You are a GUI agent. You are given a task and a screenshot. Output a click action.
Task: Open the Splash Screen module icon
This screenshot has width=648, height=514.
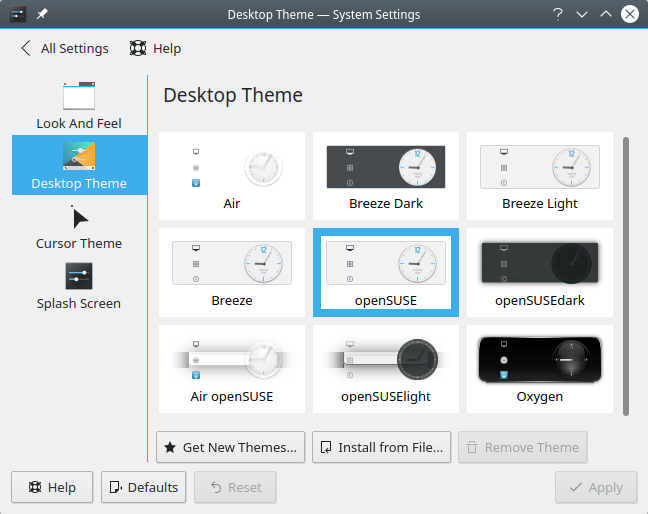79,276
